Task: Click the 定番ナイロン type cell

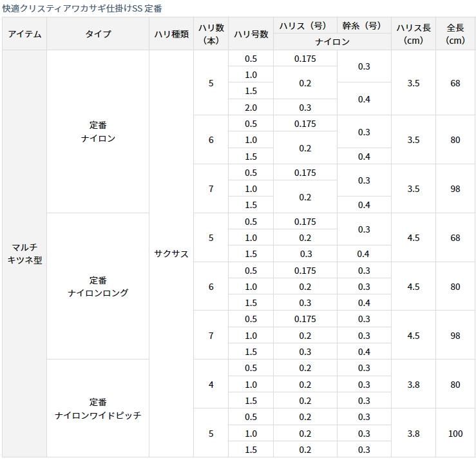Action: [x=98, y=131]
